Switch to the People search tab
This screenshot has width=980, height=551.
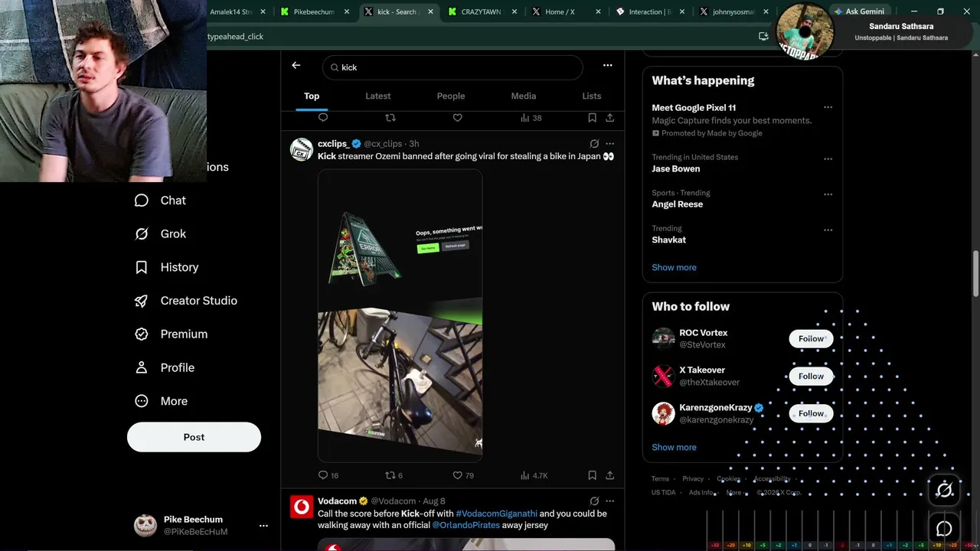pyautogui.click(x=451, y=96)
